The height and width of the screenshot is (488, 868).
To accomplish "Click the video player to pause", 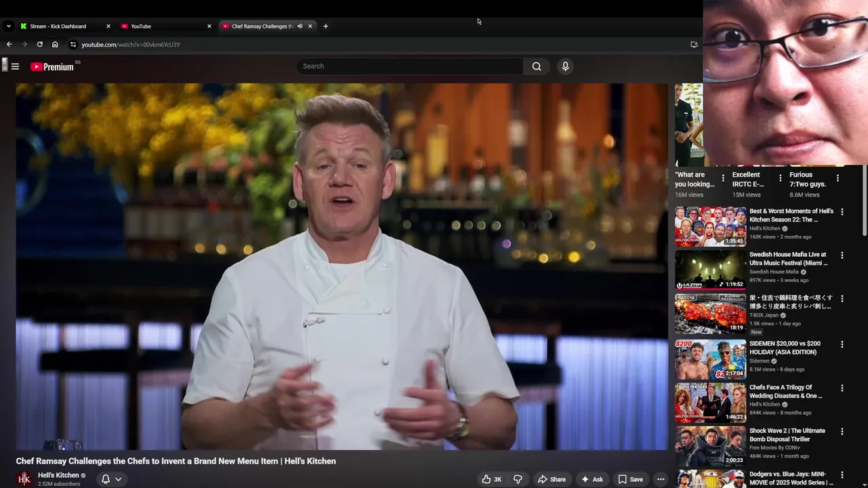I will [x=342, y=266].
